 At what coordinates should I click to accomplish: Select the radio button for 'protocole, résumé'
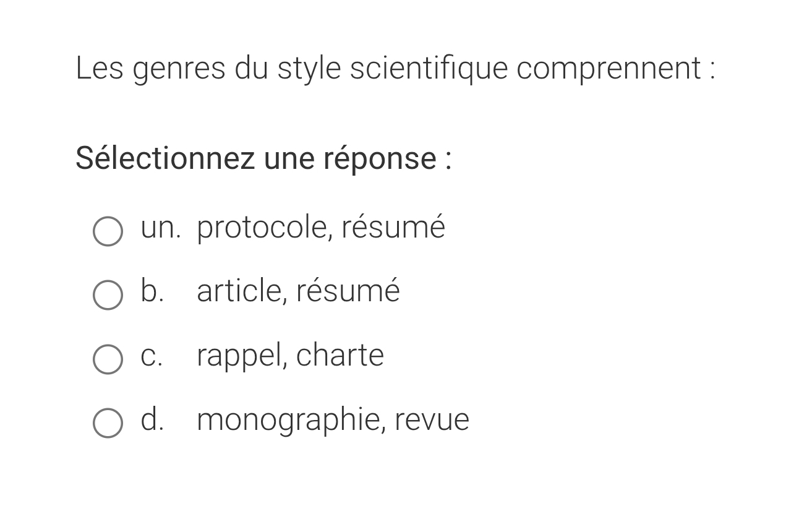[108, 231]
